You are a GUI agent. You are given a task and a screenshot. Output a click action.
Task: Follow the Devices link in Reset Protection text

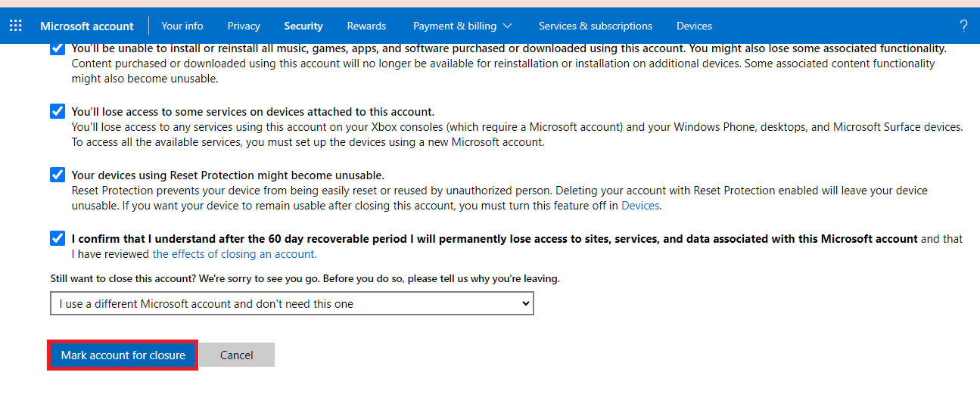point(640,206)
